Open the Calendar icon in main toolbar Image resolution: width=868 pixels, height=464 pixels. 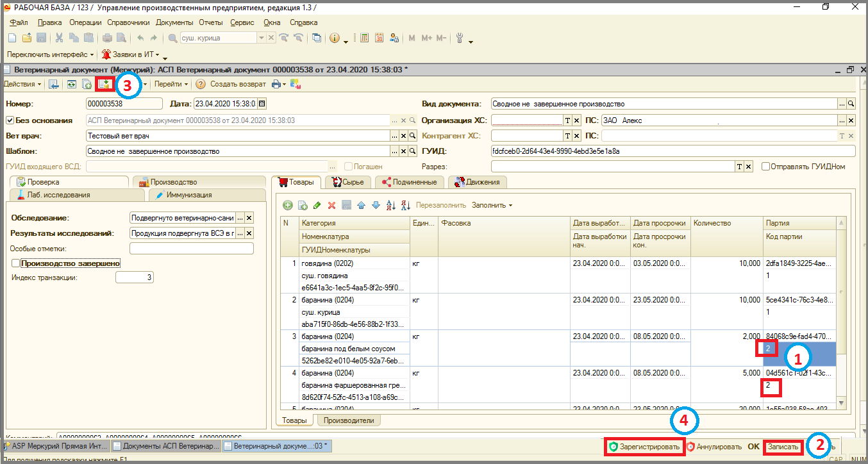(379, 38)
